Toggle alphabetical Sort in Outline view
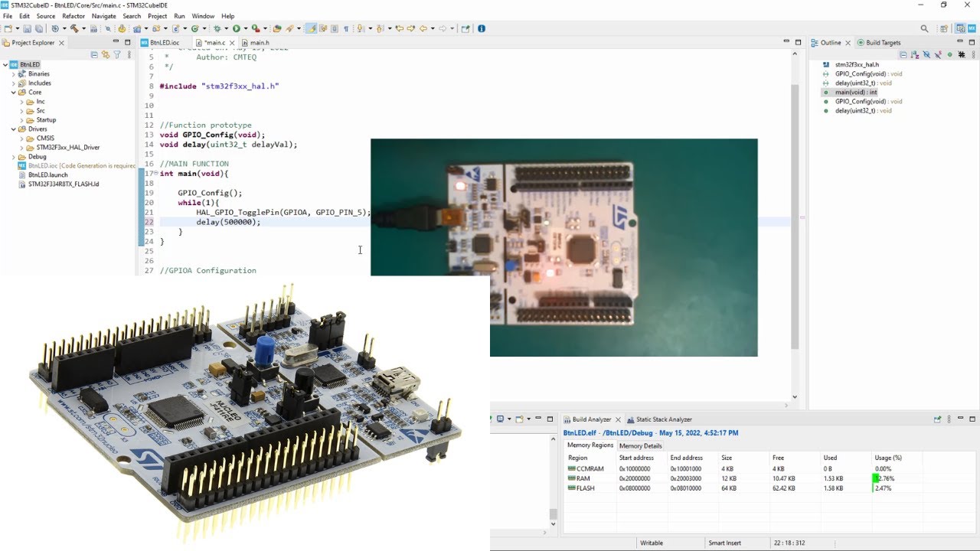The height and width of the screenshot is (551, 980). pyautogui.click(x=915, y=55)
